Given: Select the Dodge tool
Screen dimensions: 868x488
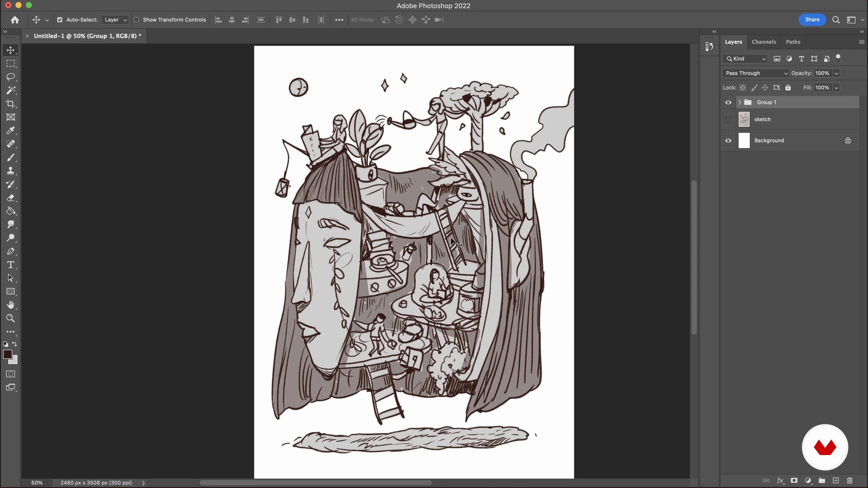Looking at the screenshot, I should 10,238.
